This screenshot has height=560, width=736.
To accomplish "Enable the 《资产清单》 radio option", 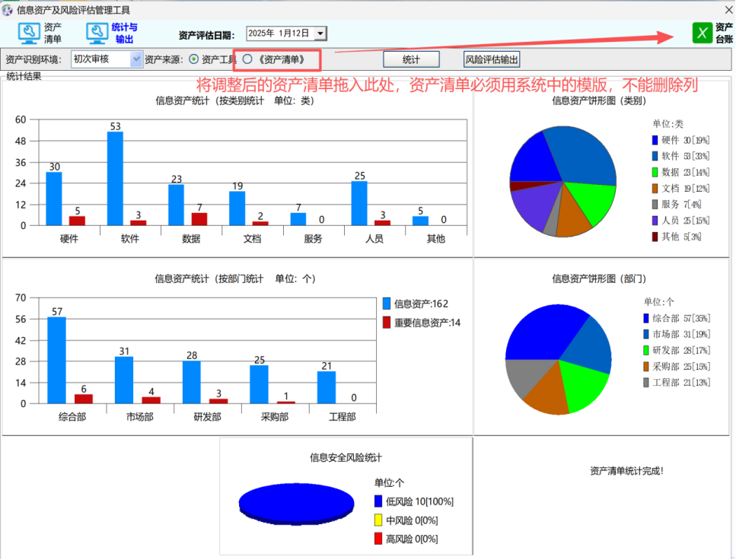I will pos(247,60).
